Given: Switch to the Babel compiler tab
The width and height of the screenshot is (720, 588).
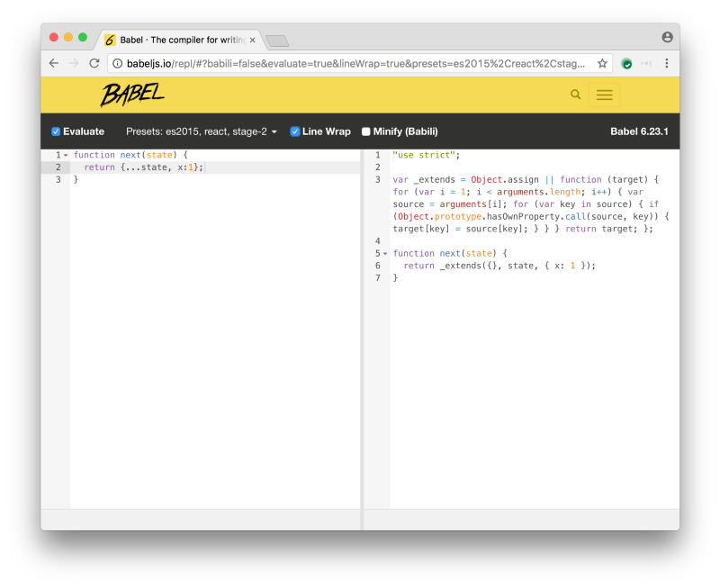Looking at the screenshot, I should click(179, 40).
